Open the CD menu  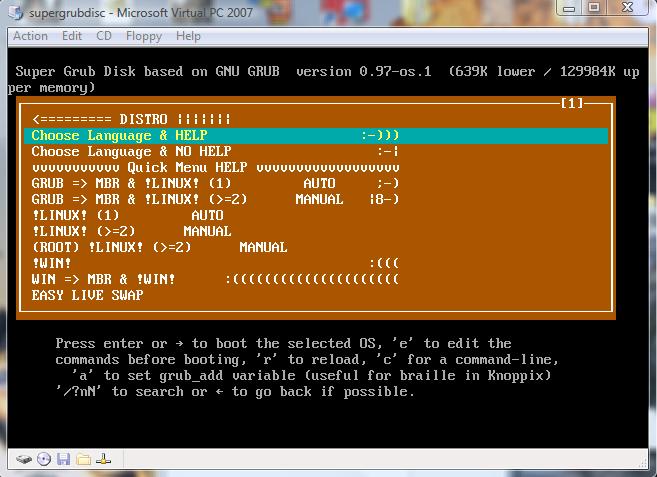point(103,36)
